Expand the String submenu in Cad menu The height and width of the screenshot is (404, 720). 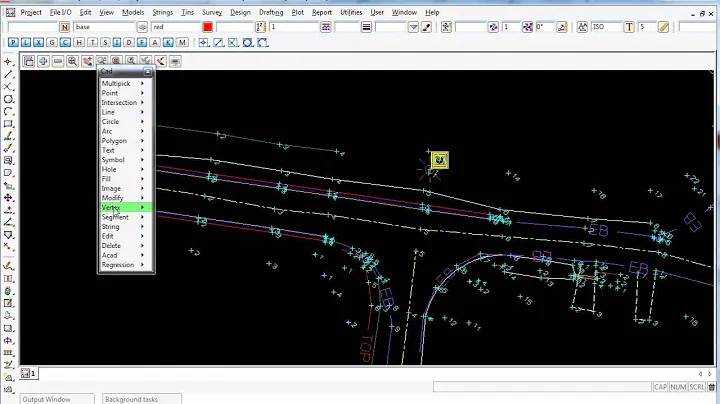coord(126,227)
